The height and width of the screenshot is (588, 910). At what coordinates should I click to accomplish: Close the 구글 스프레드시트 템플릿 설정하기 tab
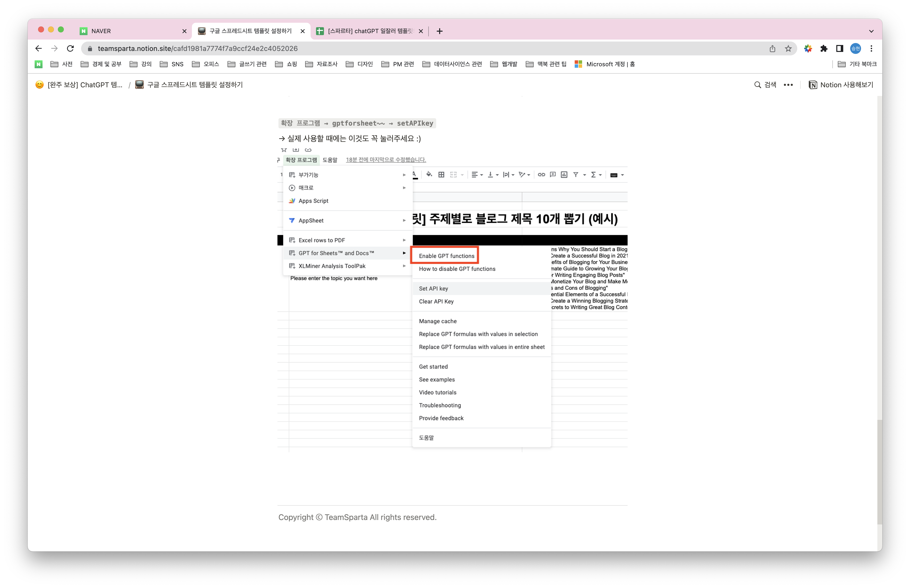click(302, 31)
